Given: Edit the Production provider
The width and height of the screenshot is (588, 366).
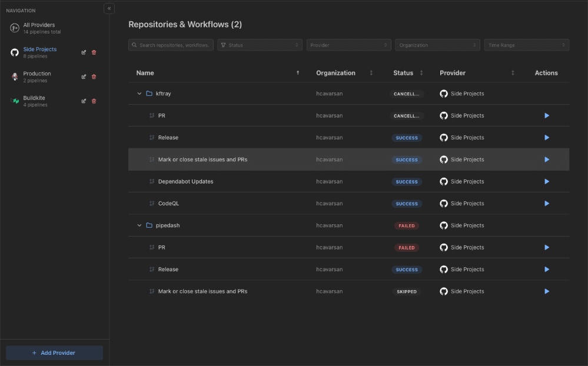Looking at the screenshot, I should (x=84, y=76).
